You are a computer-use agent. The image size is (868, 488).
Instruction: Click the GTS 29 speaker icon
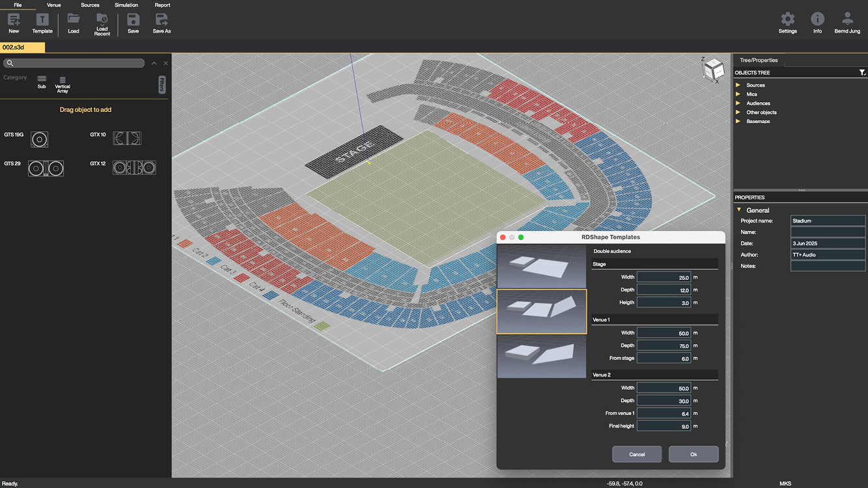(x=46, y=169)
